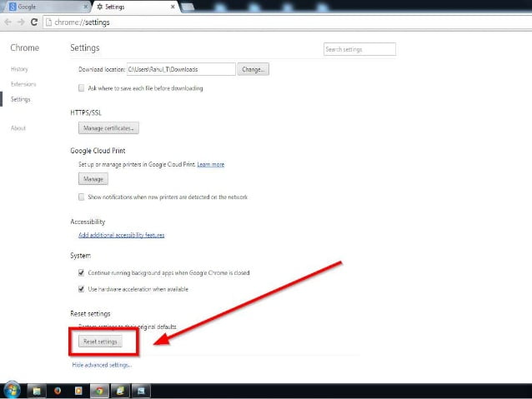This screenshot has height=399, width=532.
Task: Click the page icon in the address bar
Action: pos(49,22)
